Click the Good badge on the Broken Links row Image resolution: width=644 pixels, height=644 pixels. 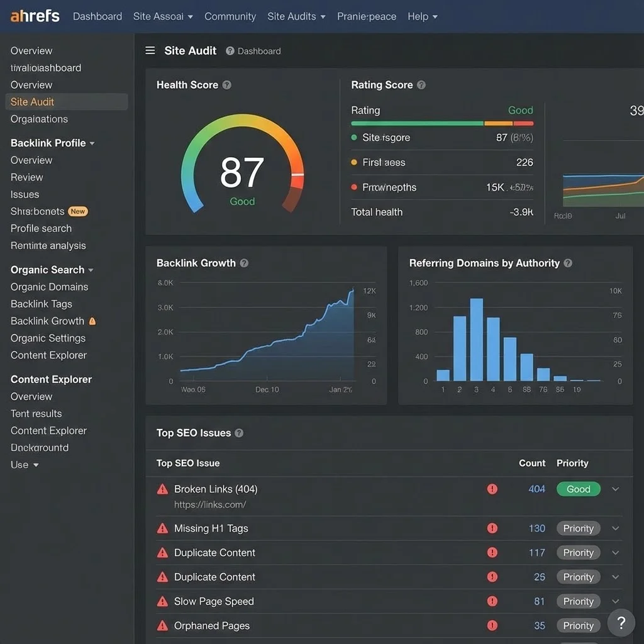(578, 489)
